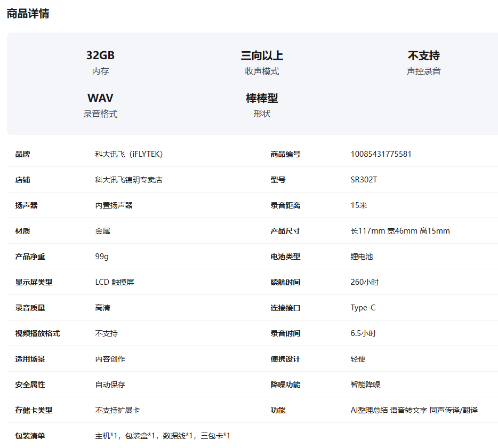The width and height of the screenshot is (498, 448).
Task: Select the 32GB 内存 highlight
Action: click(100, 62)
